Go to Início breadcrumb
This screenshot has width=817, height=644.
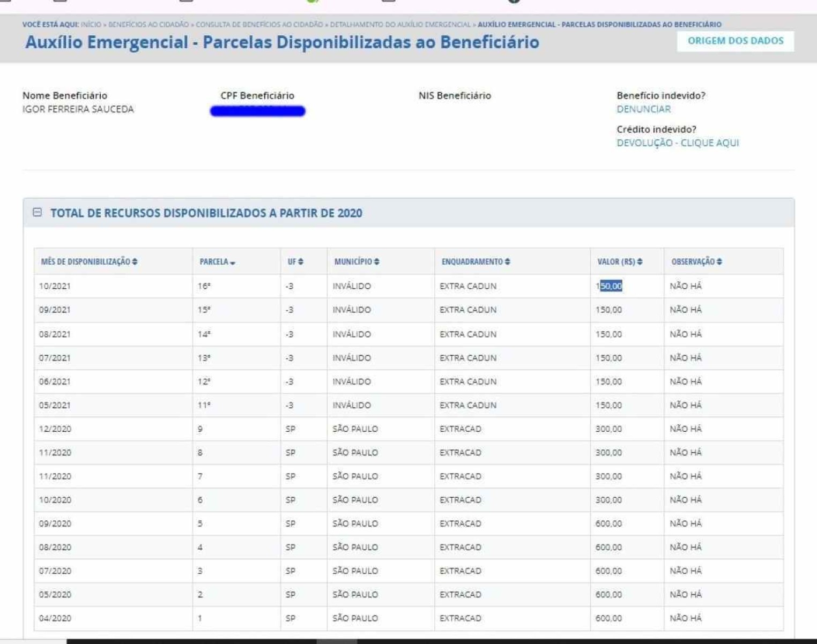pos(91,25)
